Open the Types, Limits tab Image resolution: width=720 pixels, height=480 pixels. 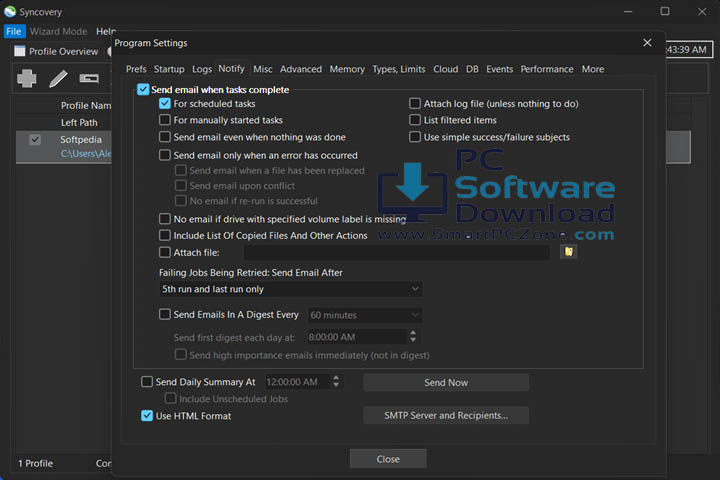[399, 69]
